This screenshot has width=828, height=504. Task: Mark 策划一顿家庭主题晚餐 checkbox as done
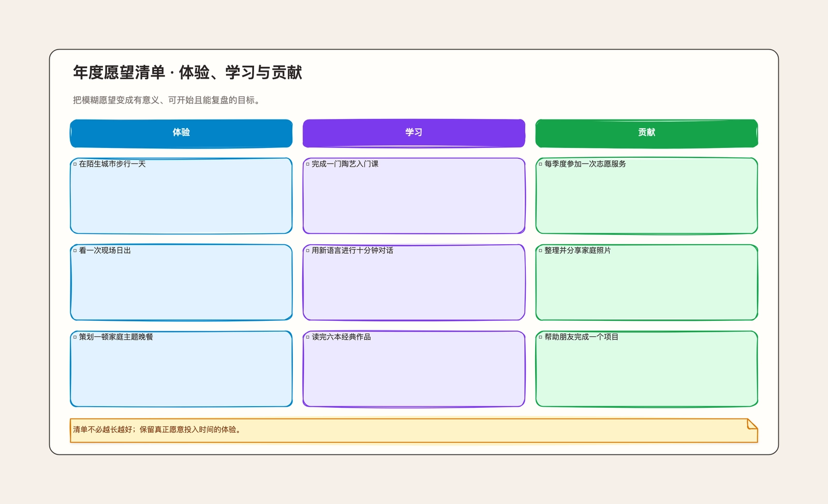coord(75,337)
